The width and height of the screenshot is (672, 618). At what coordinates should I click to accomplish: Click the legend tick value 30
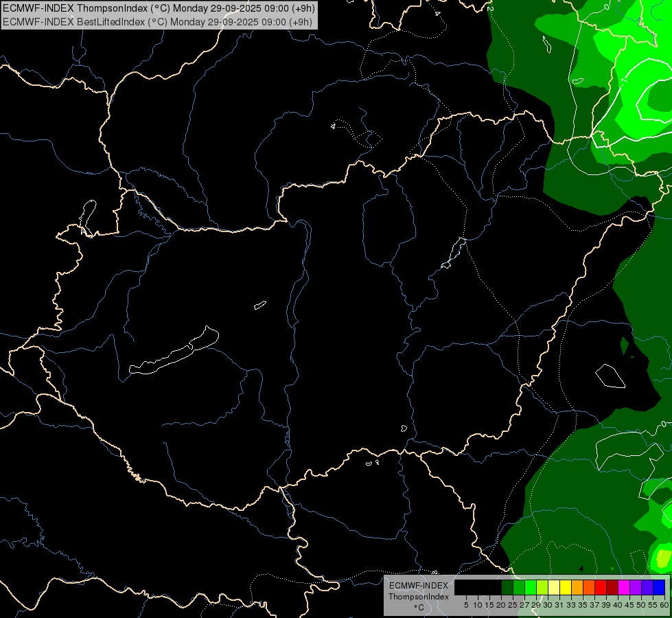pos(548,605)
